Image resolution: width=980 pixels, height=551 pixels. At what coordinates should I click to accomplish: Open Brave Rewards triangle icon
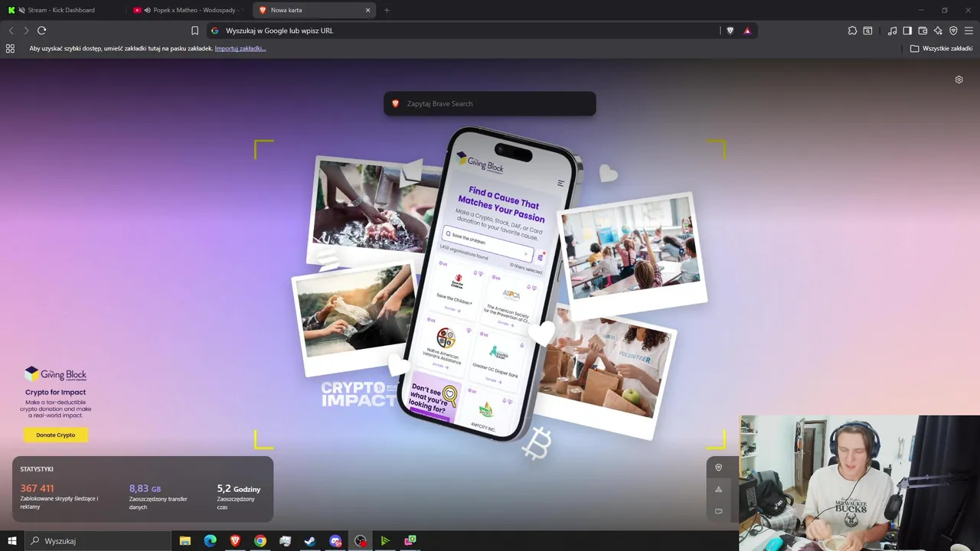tap(747, 31)
